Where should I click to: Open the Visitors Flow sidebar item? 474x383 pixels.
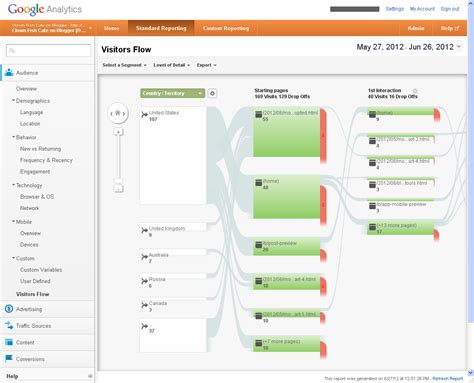[x=33, y=294]
